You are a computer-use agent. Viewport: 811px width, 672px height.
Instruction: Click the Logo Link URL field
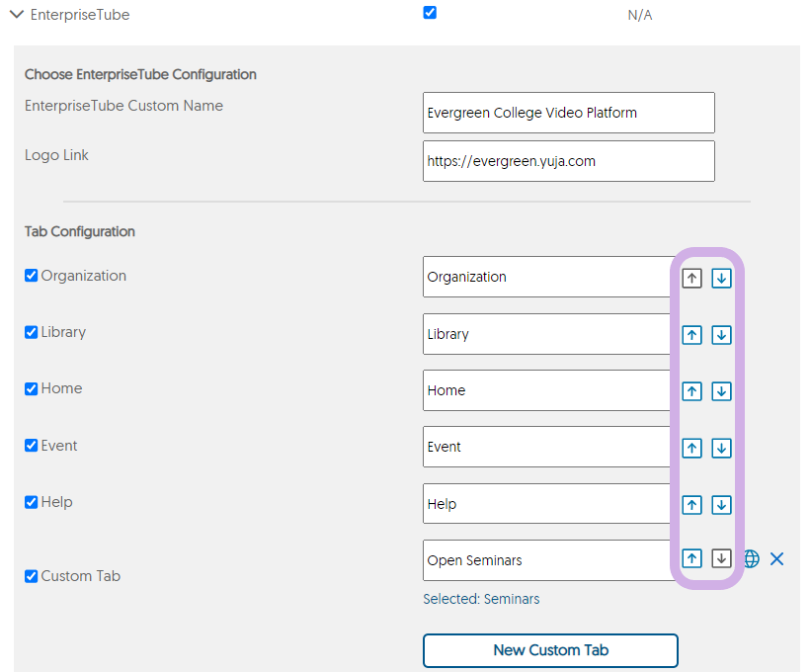[568, 161]
